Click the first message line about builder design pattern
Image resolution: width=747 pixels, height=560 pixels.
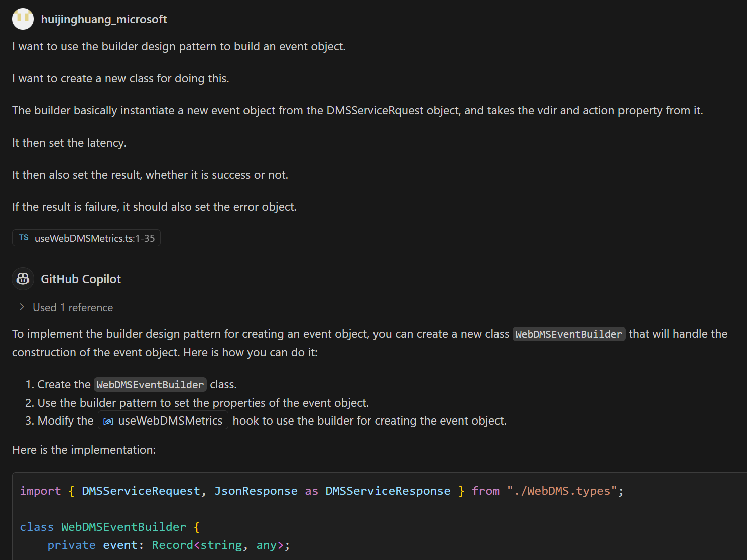click(x=179, y=46)
